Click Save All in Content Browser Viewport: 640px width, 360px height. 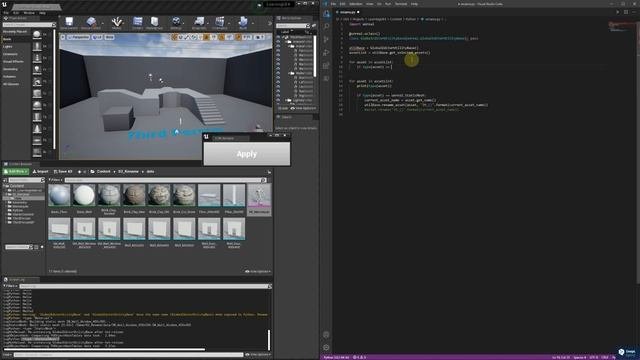pyautogui.click(x=63, y=172)
